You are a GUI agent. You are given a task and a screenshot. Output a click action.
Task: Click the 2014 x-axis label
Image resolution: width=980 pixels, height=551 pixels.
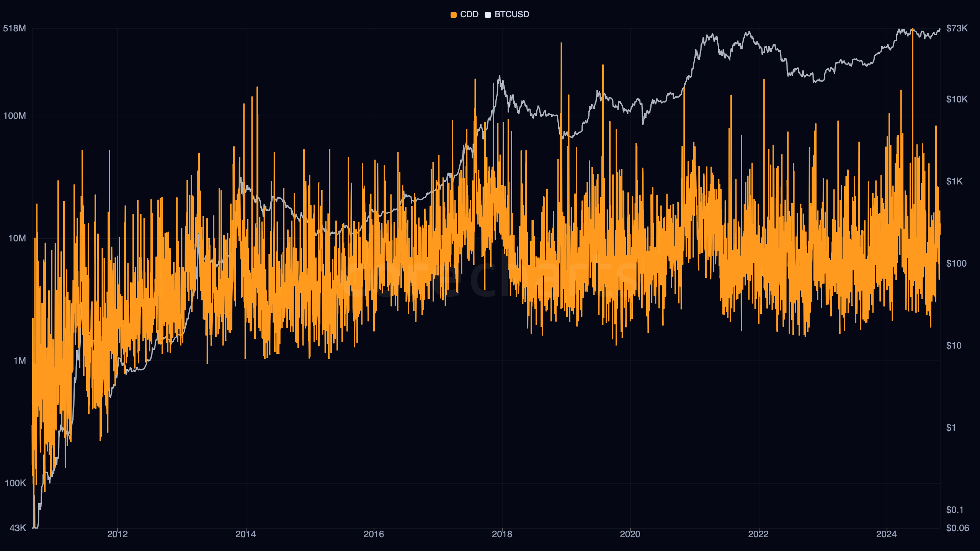tap(246, 534)
